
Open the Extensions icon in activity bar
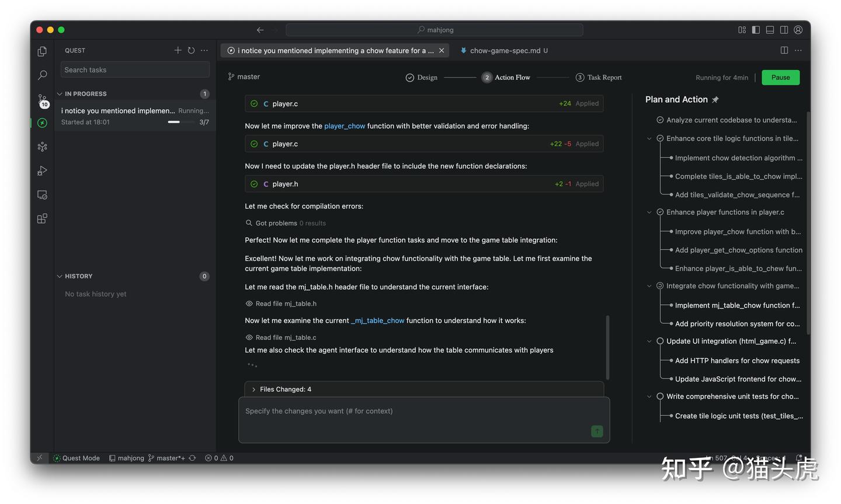[42, 219]
